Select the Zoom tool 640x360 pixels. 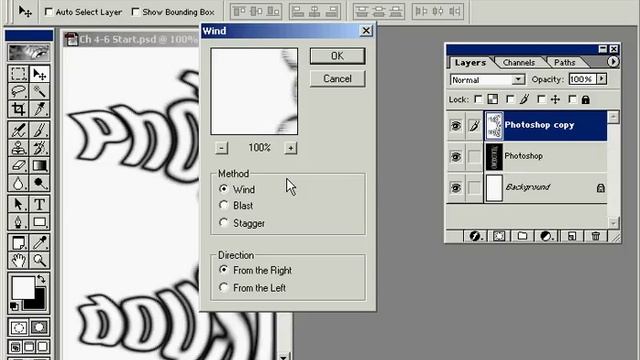tap(40, 260)
